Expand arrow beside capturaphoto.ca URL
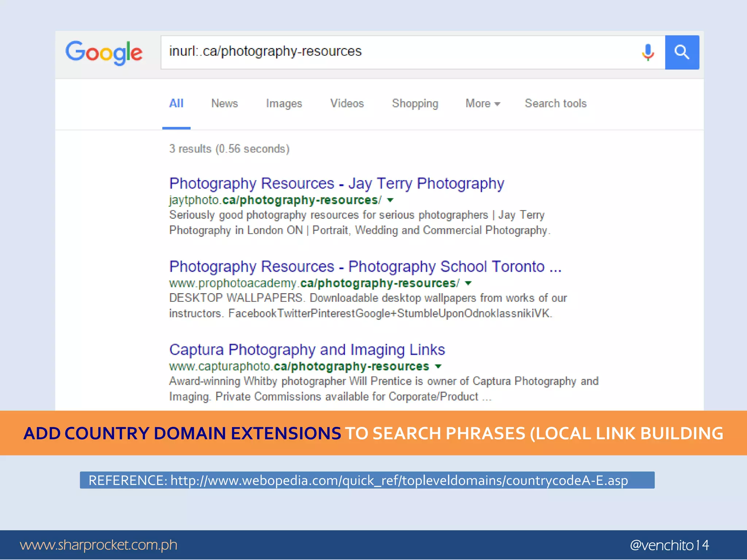 (438, 366)
